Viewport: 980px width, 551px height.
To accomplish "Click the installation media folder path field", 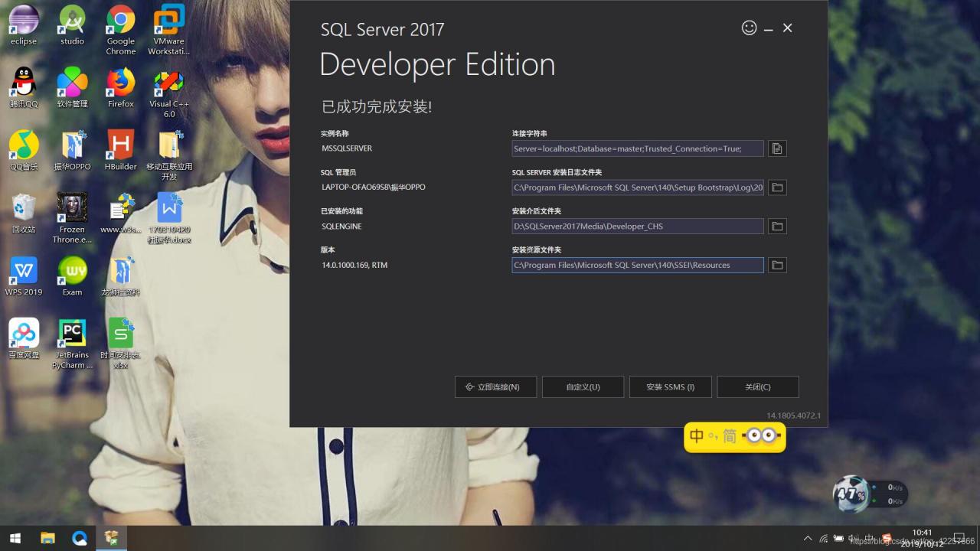I will [638, 227].
